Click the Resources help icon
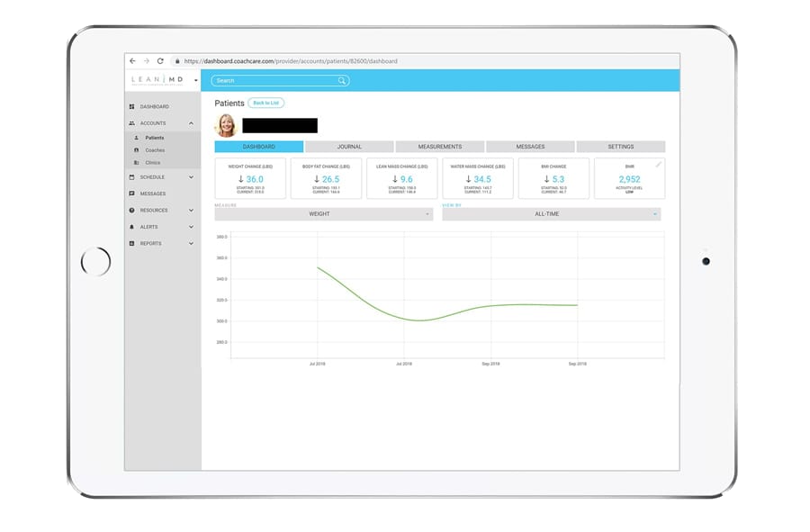The height and width of the screenshot is (532, 810). click(x=131, y=211)
